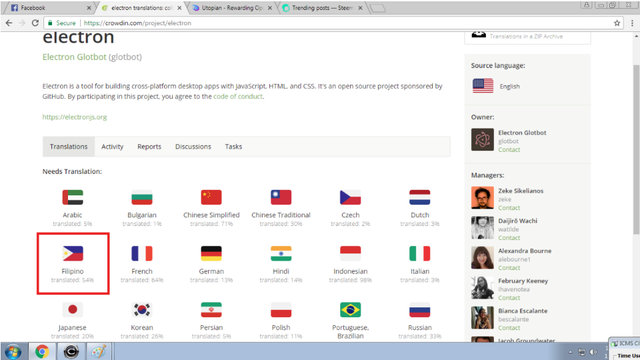Contact manager February Keeney

click(x=509, y=298)
